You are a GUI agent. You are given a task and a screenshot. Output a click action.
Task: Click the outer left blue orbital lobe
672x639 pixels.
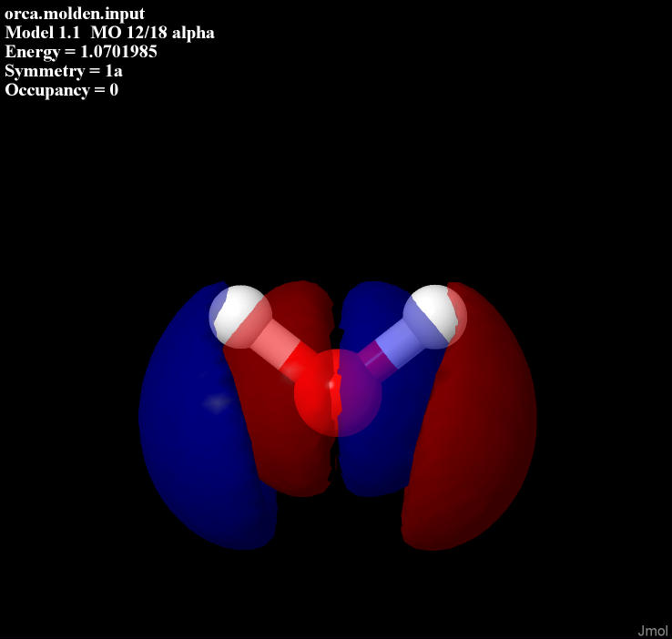(x=193, y=420)
